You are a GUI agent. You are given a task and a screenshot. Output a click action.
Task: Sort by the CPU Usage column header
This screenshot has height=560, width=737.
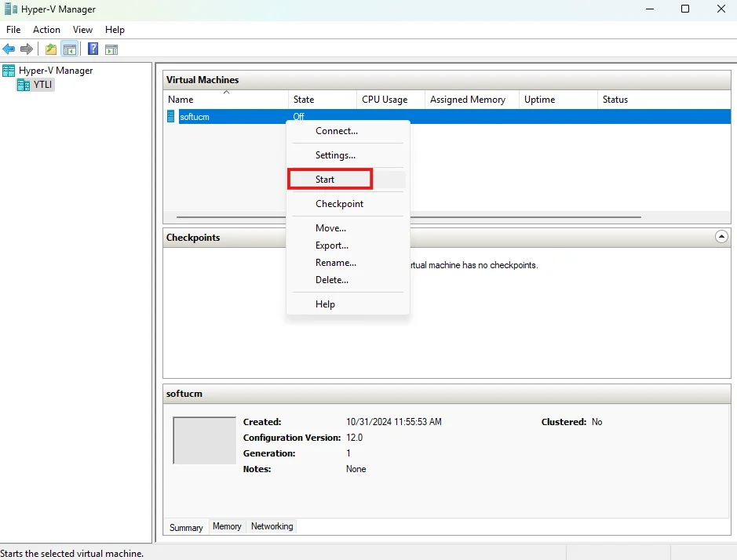pyautogui.click(x=391, y=100)
